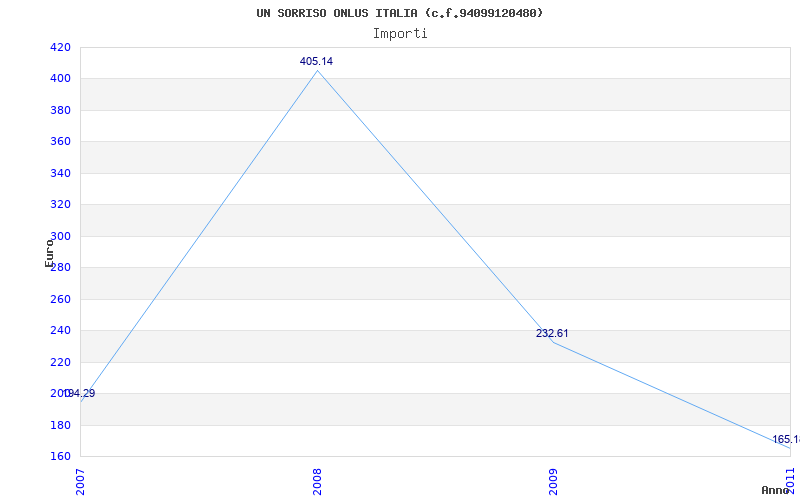Click the 400 y-axis tick label

(60, 79)
